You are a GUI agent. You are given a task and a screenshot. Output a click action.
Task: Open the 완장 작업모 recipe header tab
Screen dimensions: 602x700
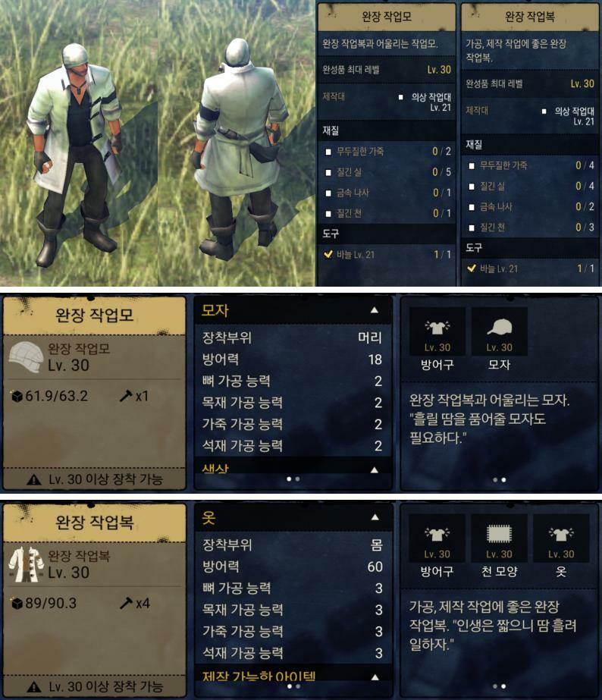[387, 17]
